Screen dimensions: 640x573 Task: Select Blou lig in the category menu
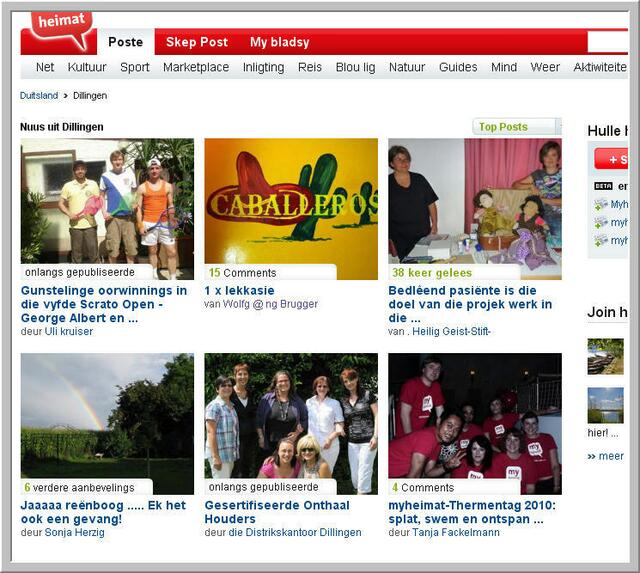pyautogui.click(x=356, y=67)
